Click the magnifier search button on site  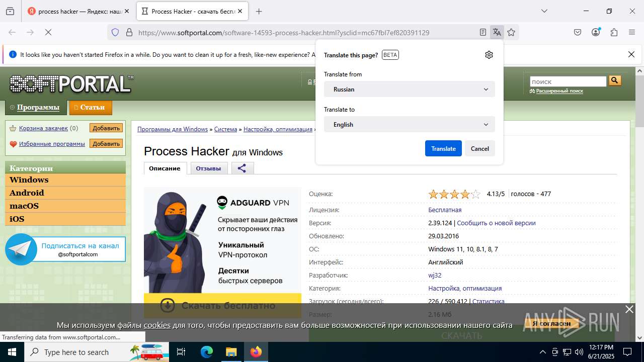coord(615,80)
